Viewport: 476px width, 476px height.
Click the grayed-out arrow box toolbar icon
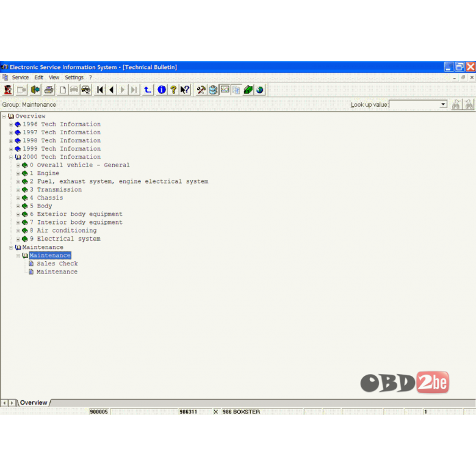21,90
